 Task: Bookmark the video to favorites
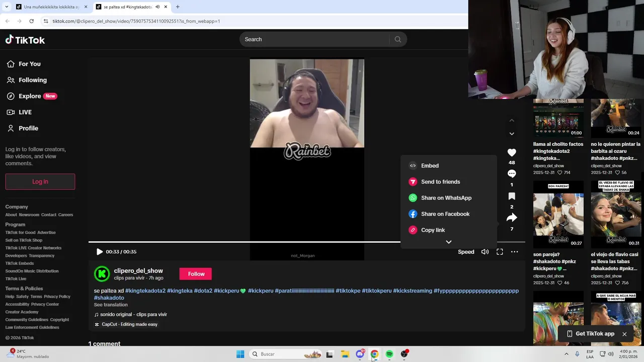512,196
